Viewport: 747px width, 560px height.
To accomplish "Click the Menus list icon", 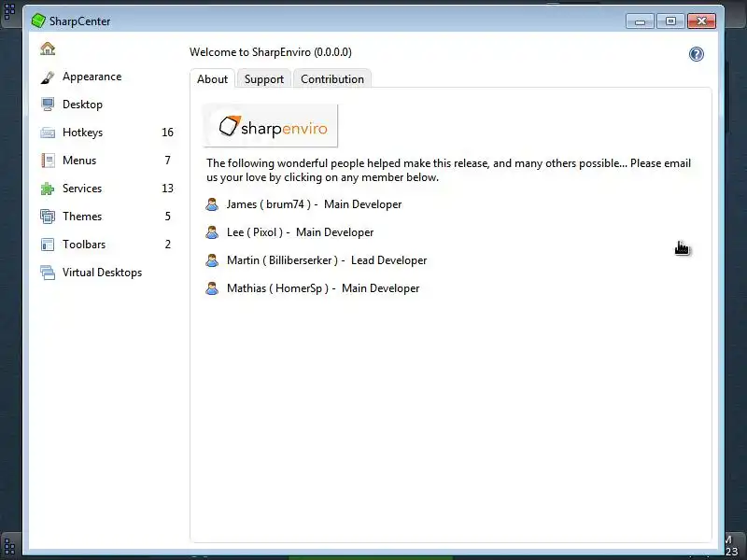I will point(48,161).
